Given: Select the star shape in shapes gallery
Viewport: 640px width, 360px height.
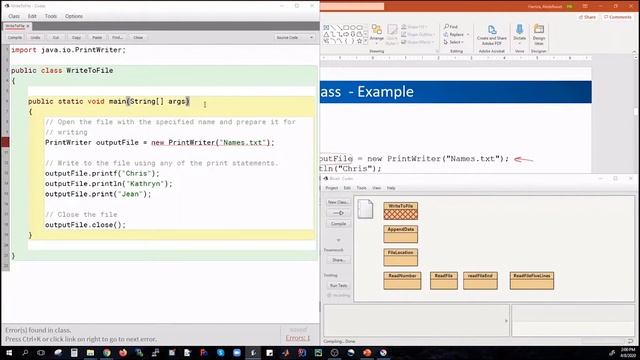Looking at the screenshot, I should point(359,41).
